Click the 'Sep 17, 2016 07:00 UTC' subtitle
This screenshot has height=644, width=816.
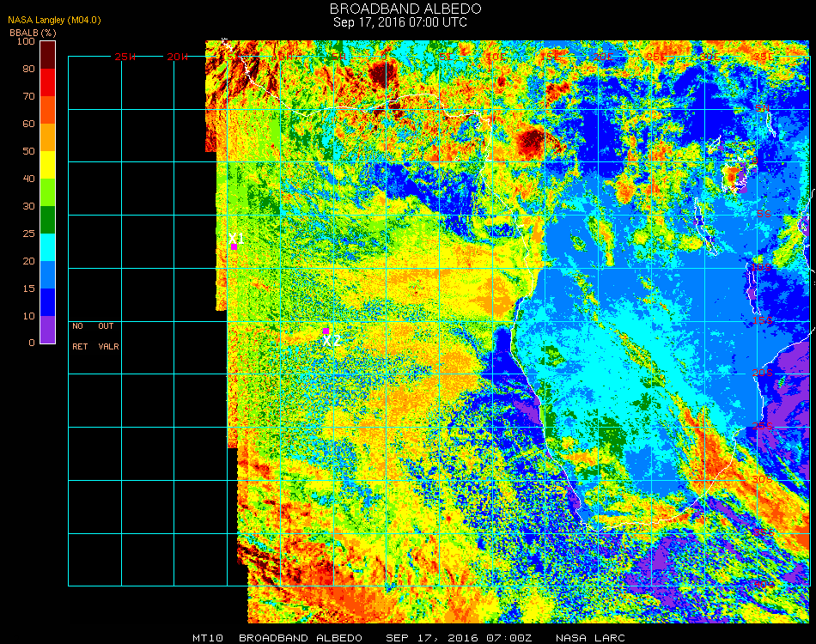(x=400, y=22)
